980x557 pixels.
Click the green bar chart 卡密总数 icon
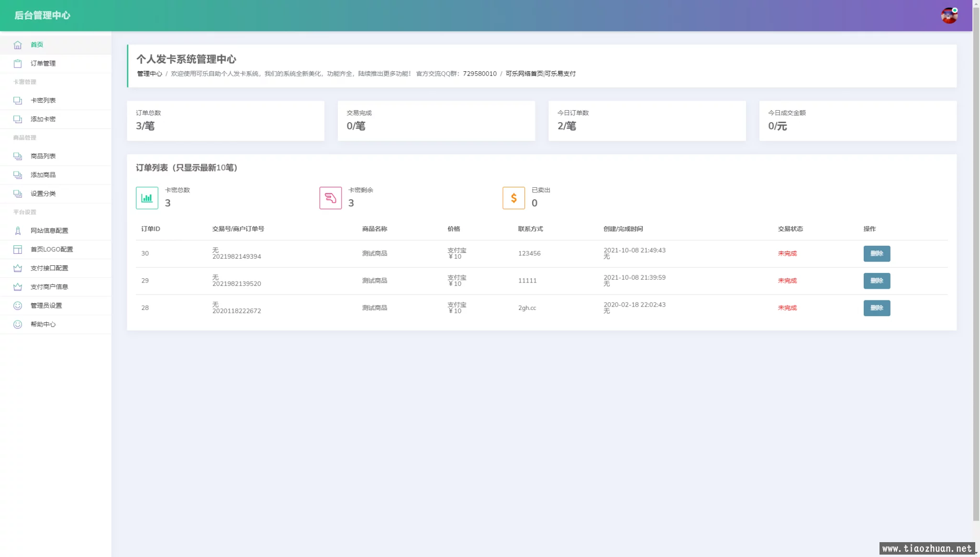click(x=147, y=198)
